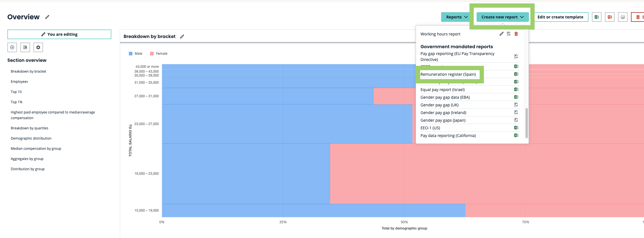The height and width of the screenshot is (238, 644).
Task: Click Edit or create template button
Action: click(560, 17)
